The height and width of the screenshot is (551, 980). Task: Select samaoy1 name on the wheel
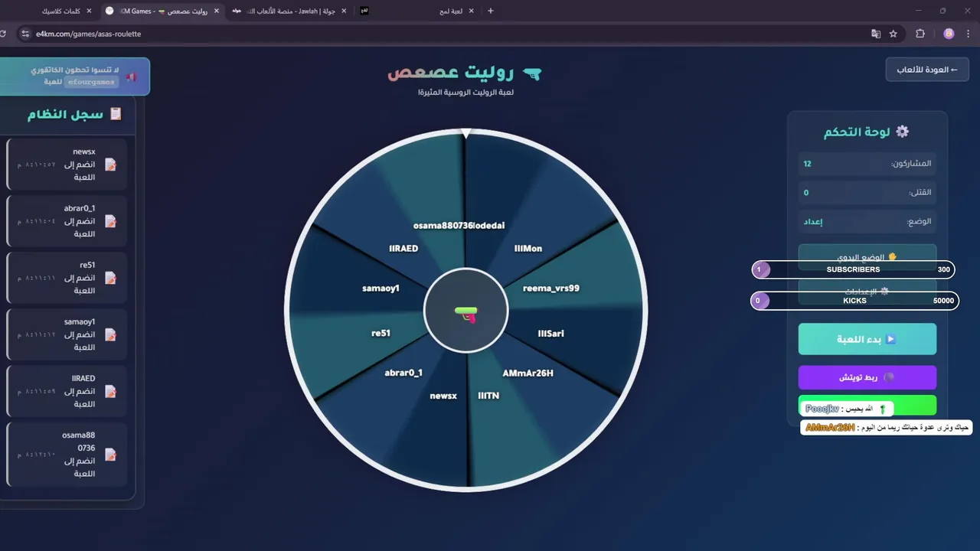click(x=381, y=289)
